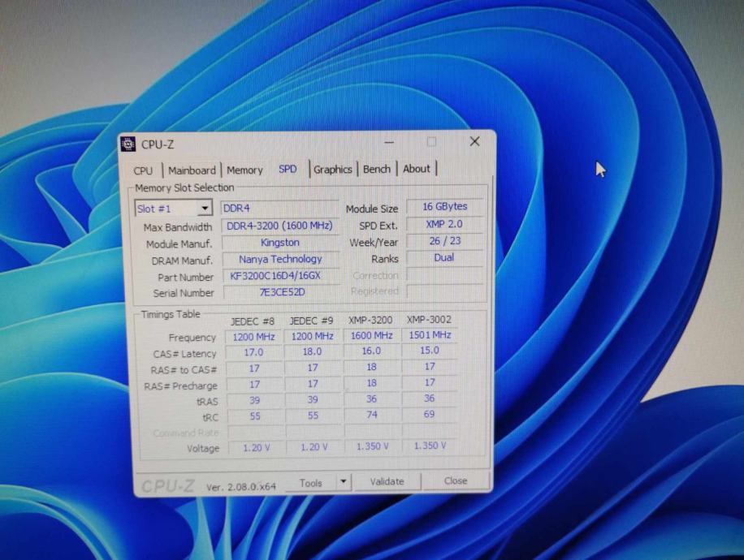The height and width of the screenshot is (560, 744).
Task: Click the CAS# Latency 18.0 cell
Action: pyautogui.click(x=312, y=352)
